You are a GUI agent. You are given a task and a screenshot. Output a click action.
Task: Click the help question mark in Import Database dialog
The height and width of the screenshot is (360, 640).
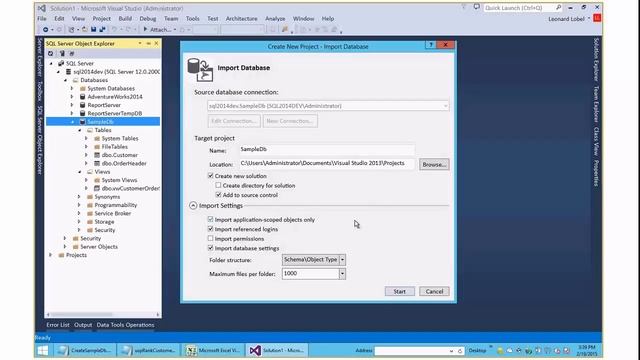click(x=430, y=45)
